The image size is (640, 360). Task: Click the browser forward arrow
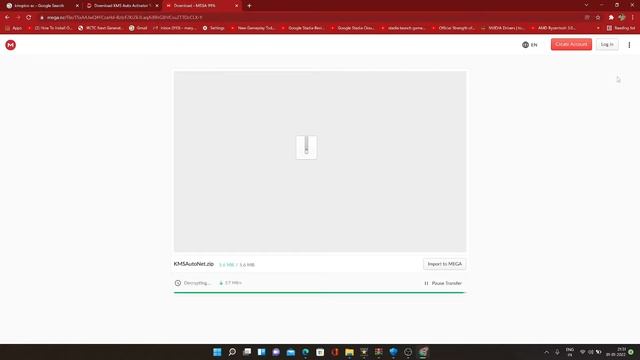pyautogui.click(x=18, y=18)
